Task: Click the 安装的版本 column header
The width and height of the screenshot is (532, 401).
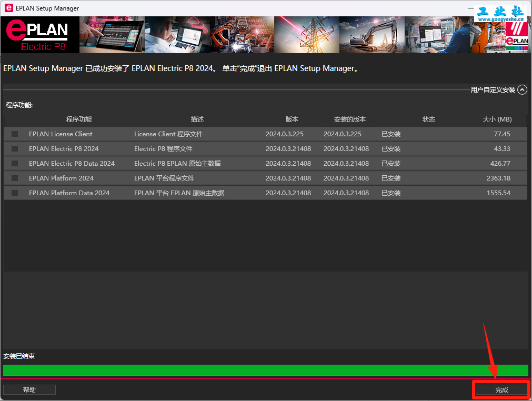Action: (x=349, y=119)
